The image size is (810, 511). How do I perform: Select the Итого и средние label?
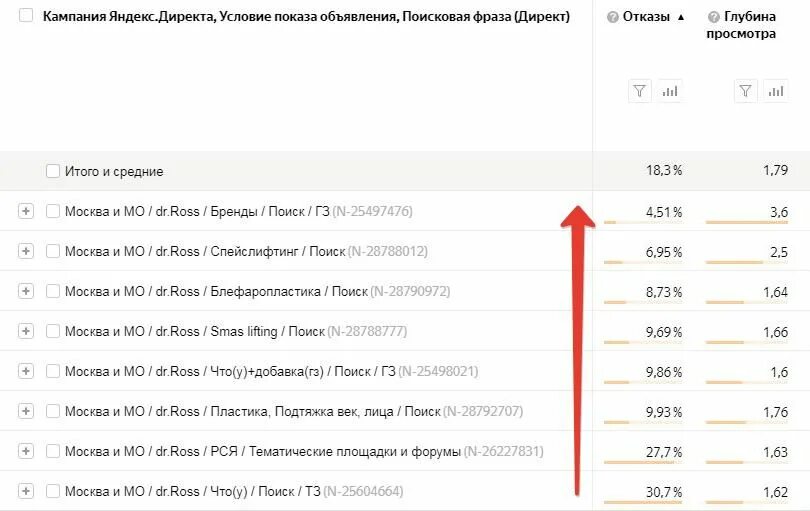[x=114, y=172]
